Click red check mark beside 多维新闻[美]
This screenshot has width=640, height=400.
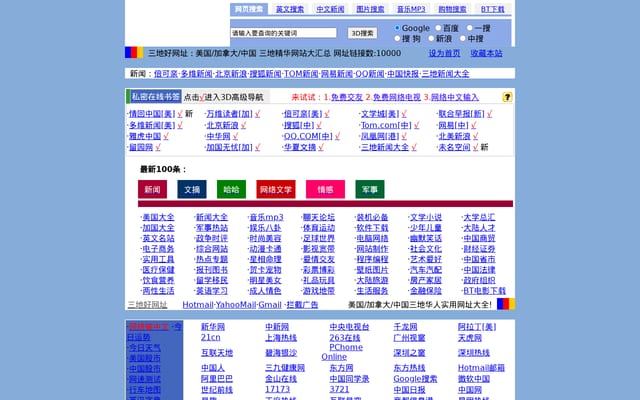click(x=180, y=125)
